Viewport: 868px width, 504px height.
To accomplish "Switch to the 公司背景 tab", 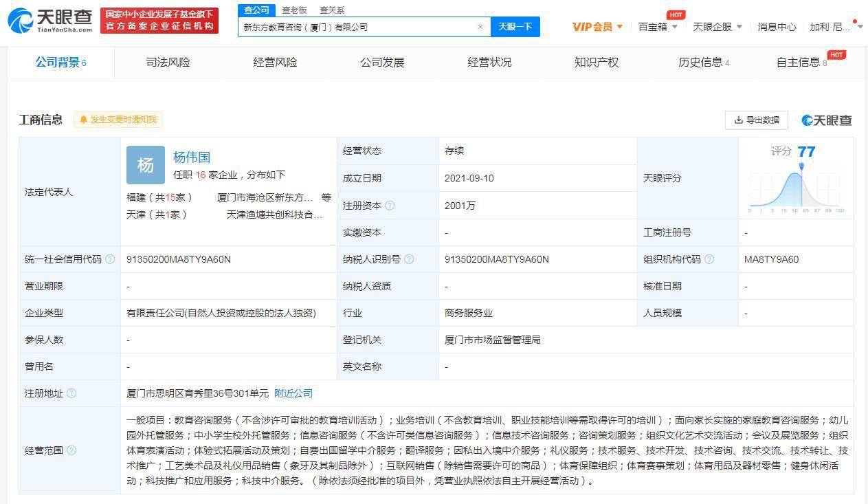I will pos(60,63).
